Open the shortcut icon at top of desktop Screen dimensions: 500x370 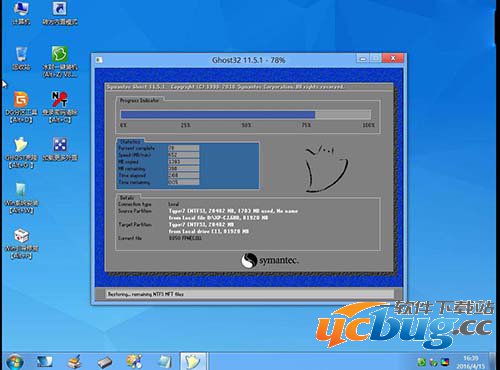(x=60, y=13)
